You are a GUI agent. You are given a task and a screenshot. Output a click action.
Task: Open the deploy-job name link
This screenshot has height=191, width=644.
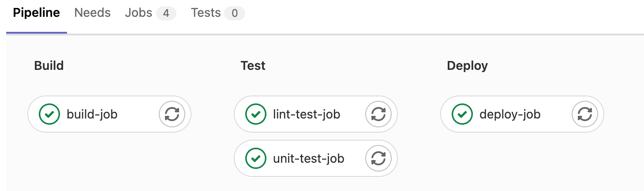coord(510,115)
